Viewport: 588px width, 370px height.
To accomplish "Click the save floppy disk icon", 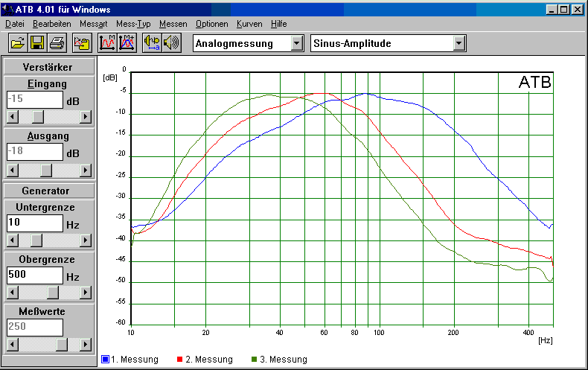I will (37, 43).
